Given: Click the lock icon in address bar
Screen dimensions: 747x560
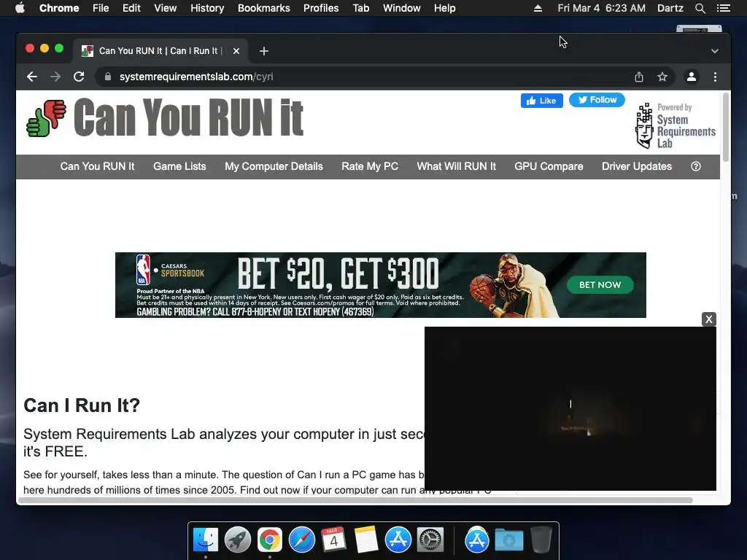Looking at the screenshot, I should 108,77.
